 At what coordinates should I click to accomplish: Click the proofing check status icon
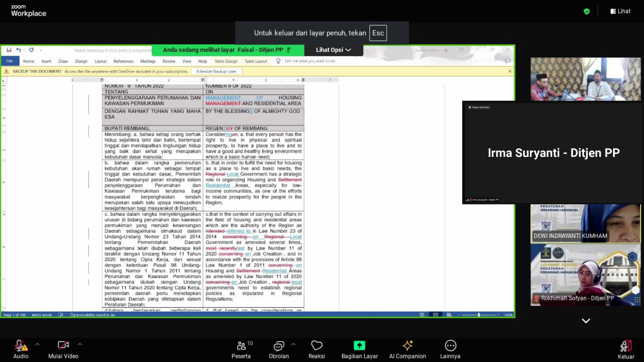click(x=61, y=315)
